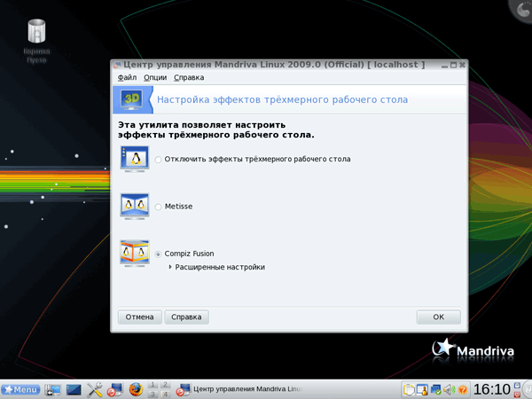Open the wrench and screwdriver tools launcher
The image size is (532, 399).
click(94, 389)
